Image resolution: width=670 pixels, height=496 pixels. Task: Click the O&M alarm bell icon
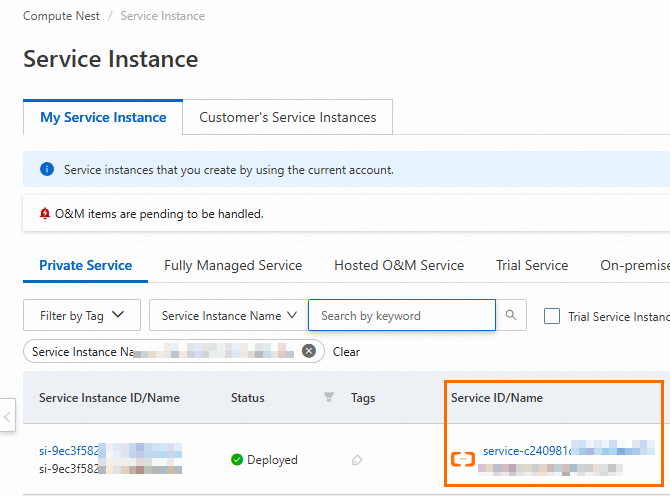(x=45, y=214)
